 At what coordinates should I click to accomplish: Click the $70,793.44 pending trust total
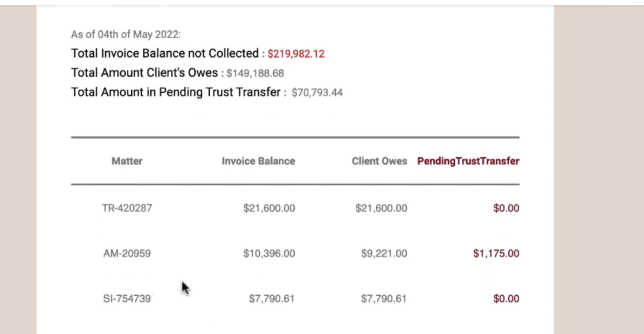317,93
